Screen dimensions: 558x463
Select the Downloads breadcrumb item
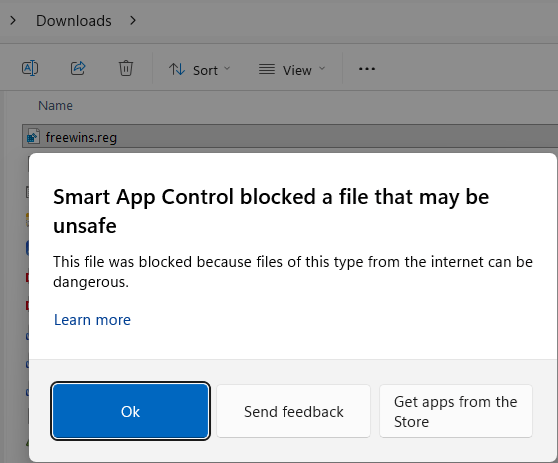(74, 21)
